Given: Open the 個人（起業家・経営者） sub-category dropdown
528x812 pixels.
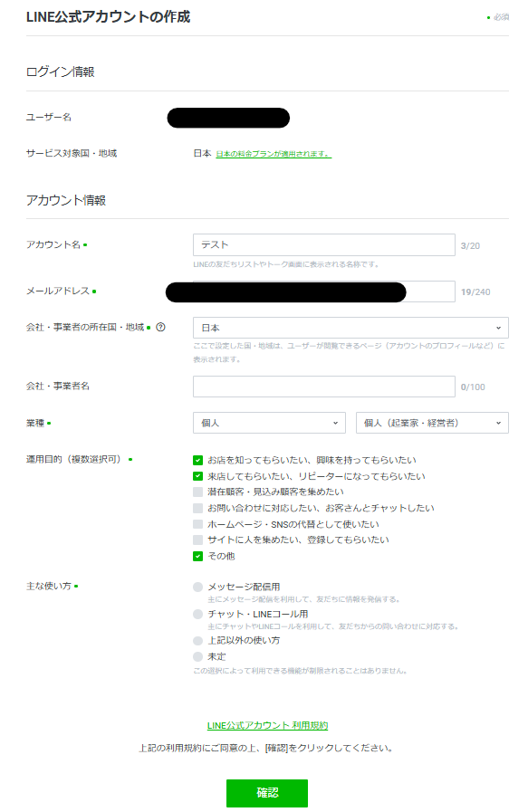Looking at the screenshot, I should [432, 423].
